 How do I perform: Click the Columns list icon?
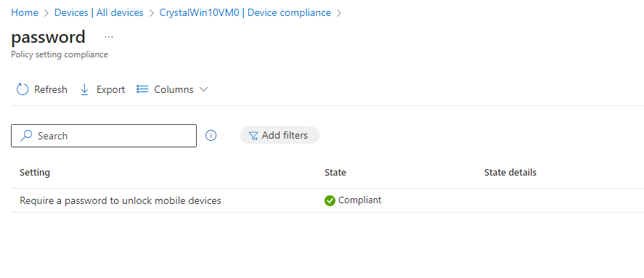tap(142, 89)
